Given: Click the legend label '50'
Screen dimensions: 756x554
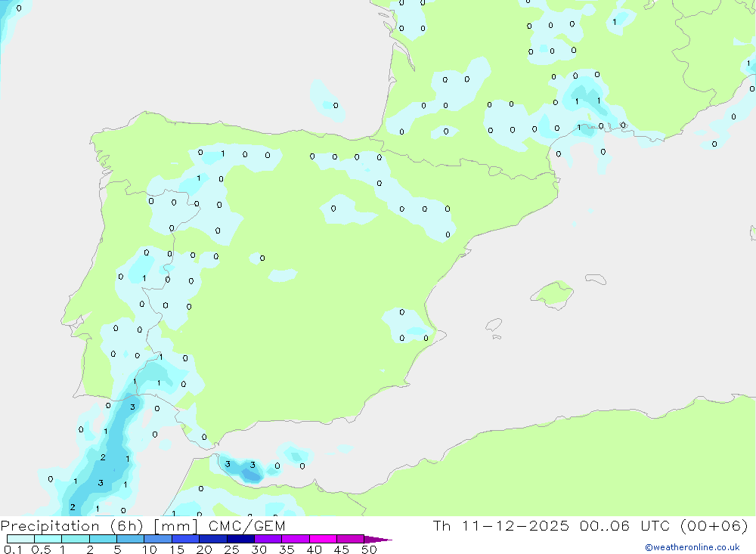Looking at the screenshot, I should [x=369, y=549].
